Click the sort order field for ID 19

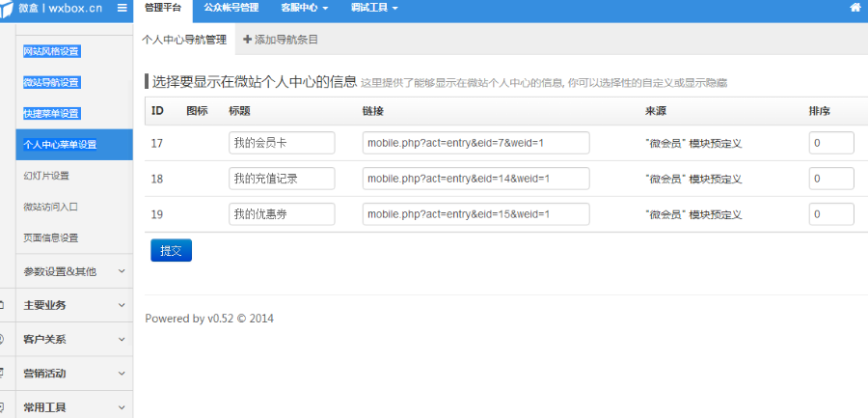831,214
